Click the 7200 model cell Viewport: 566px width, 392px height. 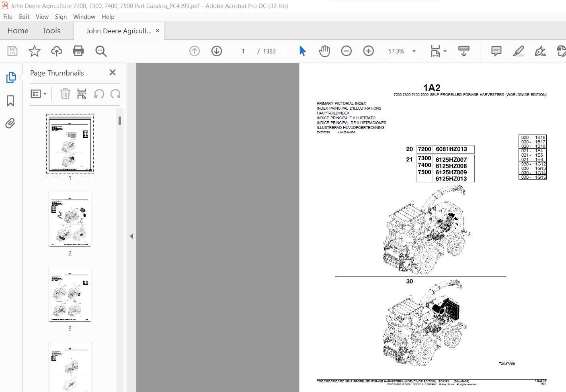tap(424, 149)
